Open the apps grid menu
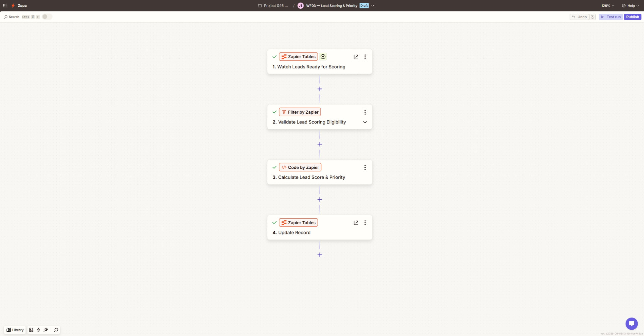Viewport: 644px width, 336px height. [5, 6]
